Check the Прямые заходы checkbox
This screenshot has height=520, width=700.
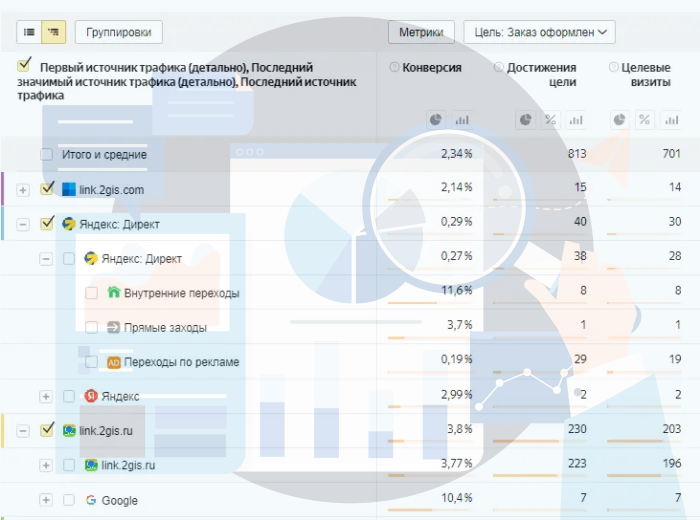point(92,328)
